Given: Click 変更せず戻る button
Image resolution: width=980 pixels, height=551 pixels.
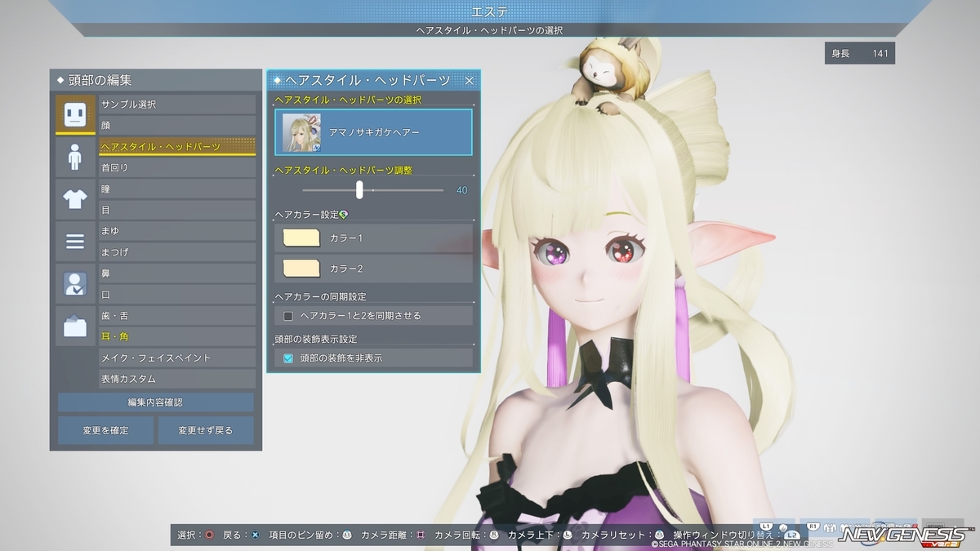Looking at the screenshot, I should [206, 430].
